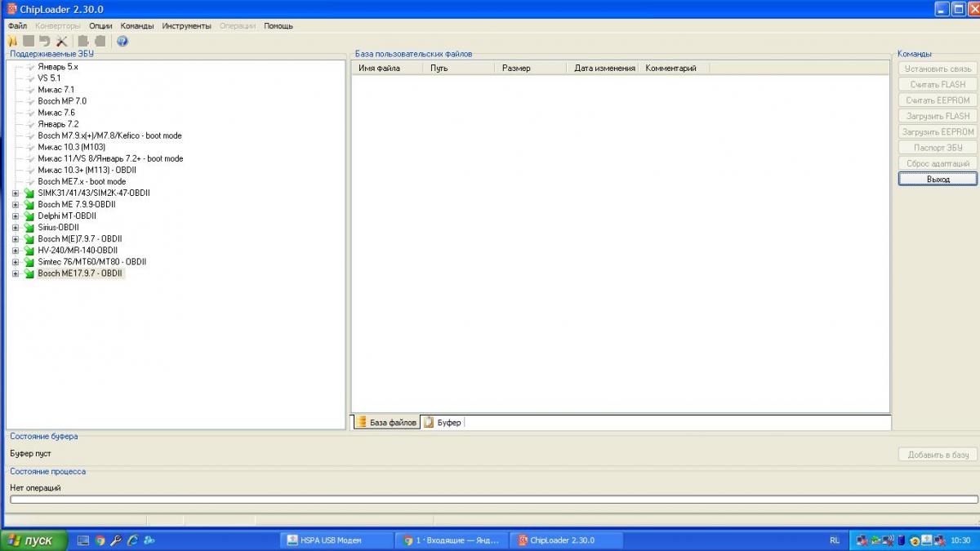Click green folder icon beside Sirius-OBDII
Screen dimensions: 980x551
pyautogui.click(x=29, y=228)
